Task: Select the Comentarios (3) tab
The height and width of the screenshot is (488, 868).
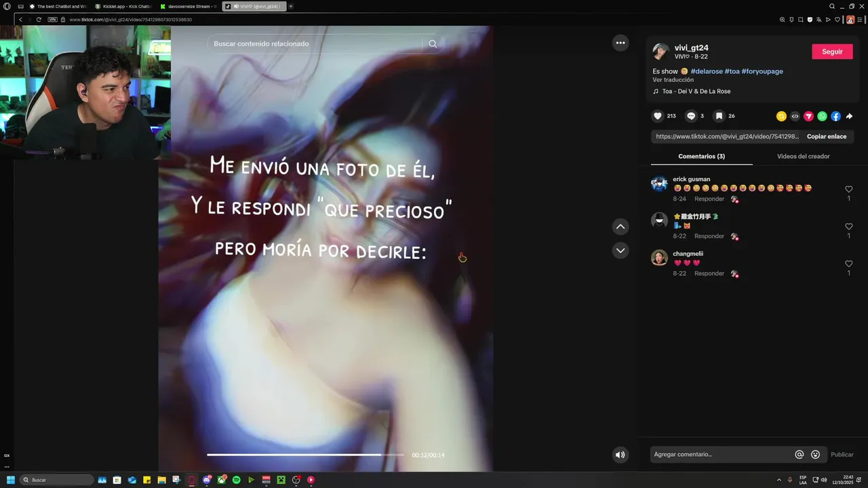Action: (701, 157)
